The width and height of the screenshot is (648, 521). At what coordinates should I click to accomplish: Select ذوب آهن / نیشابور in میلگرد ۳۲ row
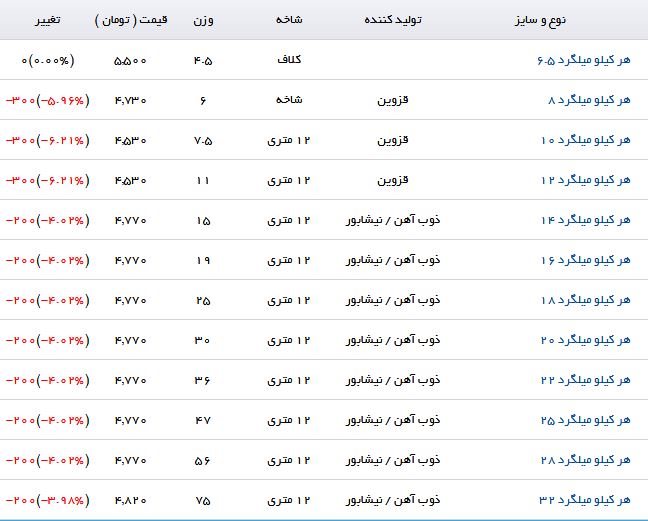(393, 500)
